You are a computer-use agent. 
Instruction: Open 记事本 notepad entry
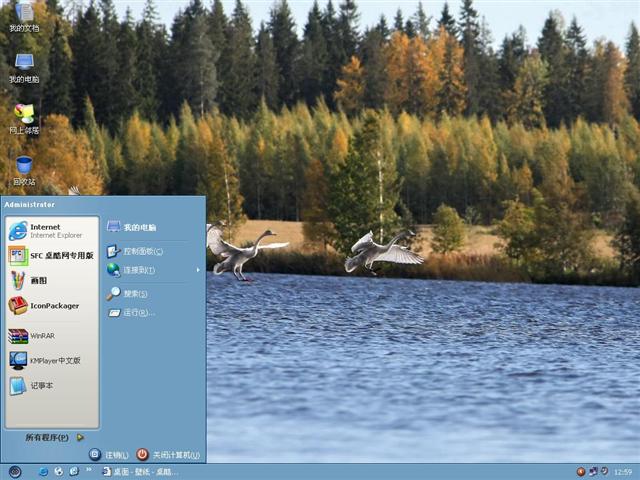click(52, 386)
